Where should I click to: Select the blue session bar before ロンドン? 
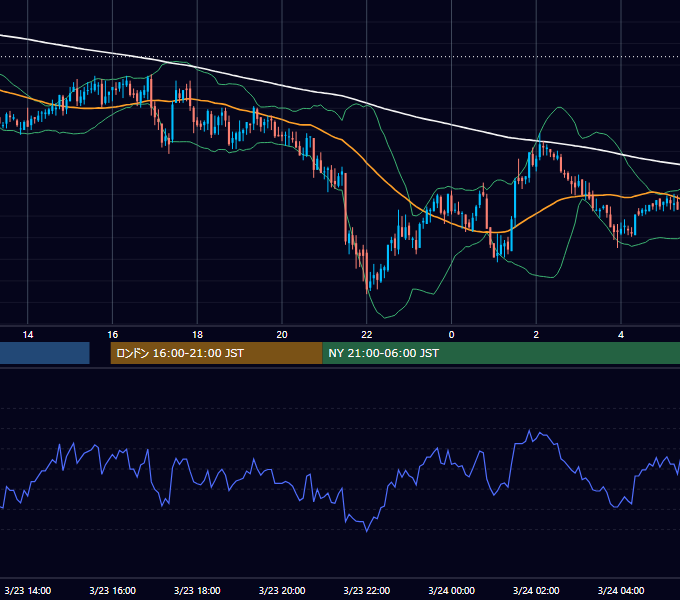pos(45,353)
